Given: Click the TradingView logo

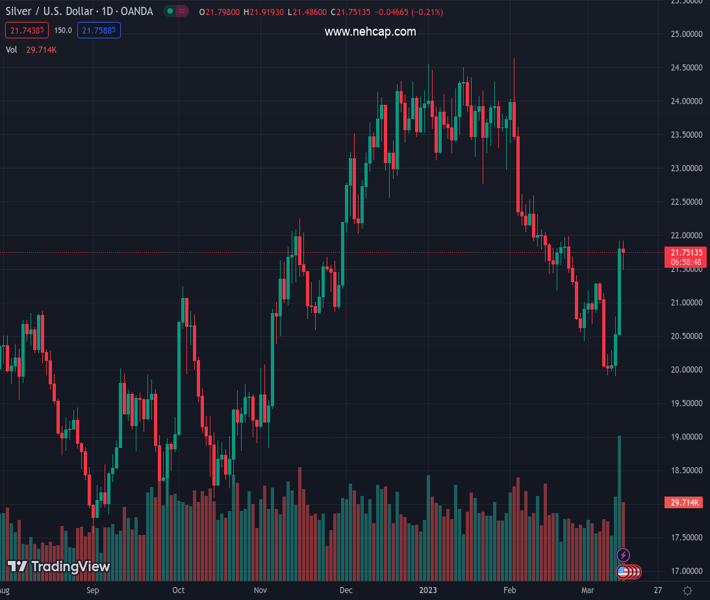Looking at the screenshot, I should click(59, 567).
